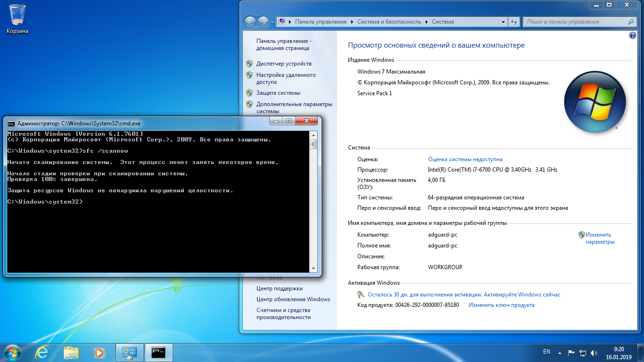The height and width of the screenshot is (362, 644).
Task: Switch to Control Panel taskbar button
Action: coord(130,352)
